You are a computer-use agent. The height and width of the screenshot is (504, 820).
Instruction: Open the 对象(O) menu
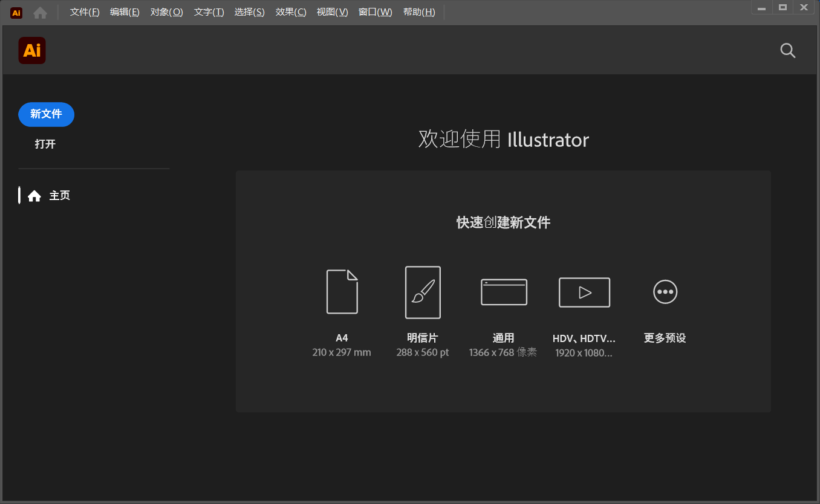166,11
